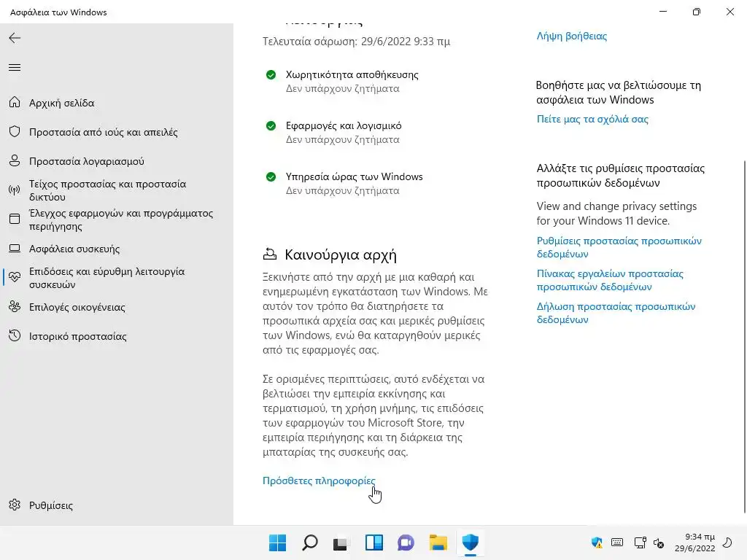This screenshot has height=560, width=747.
Task: Click the settings gear icon
Action: (15, 505)
